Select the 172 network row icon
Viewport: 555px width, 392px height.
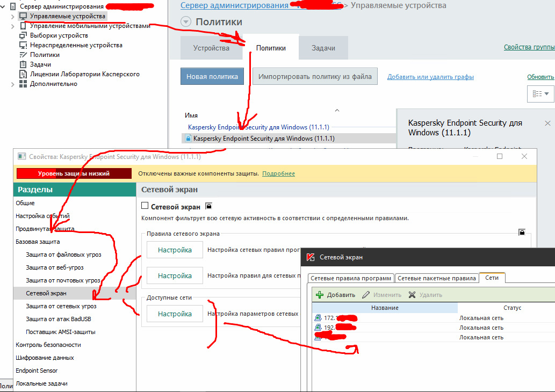318,318
